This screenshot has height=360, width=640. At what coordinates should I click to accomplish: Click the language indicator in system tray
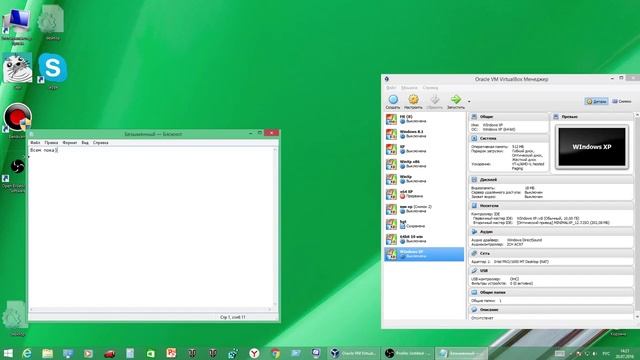606,353
